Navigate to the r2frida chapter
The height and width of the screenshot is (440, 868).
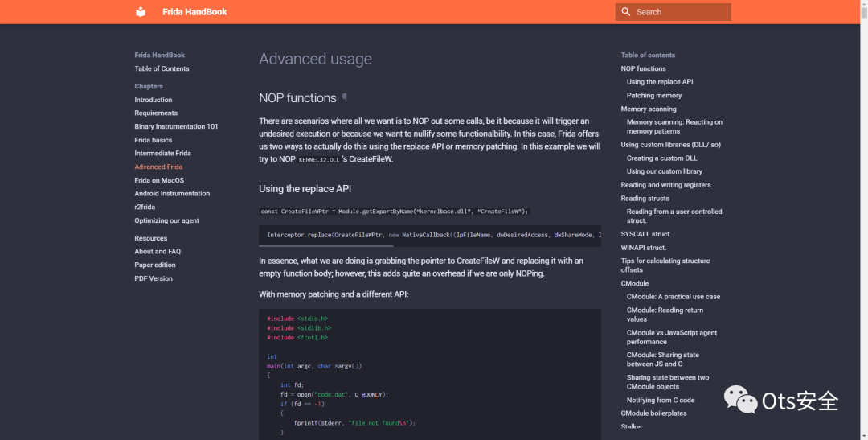(x=145, y=207)
